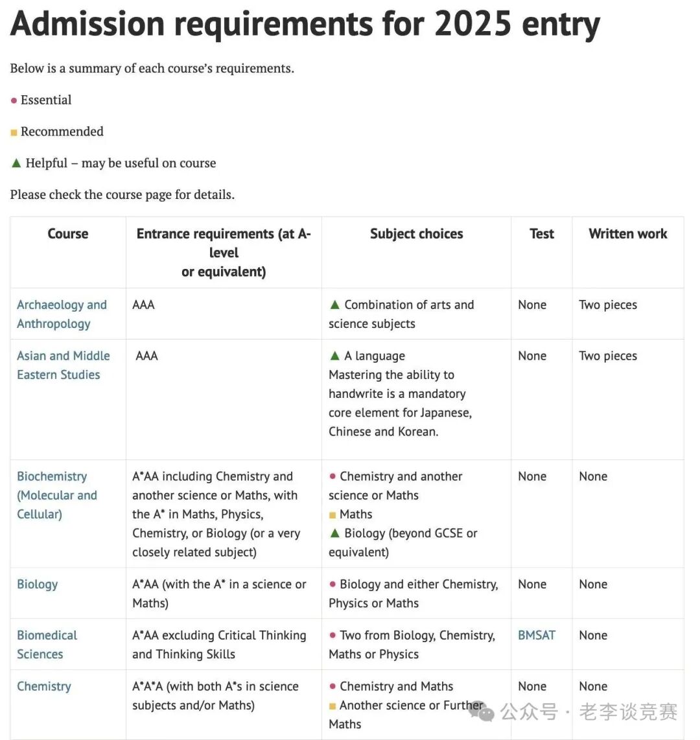This screenshot has width=700, height=740.
Task: Click green triangle beside "Combination of arts"
Action: coord(334,305)
